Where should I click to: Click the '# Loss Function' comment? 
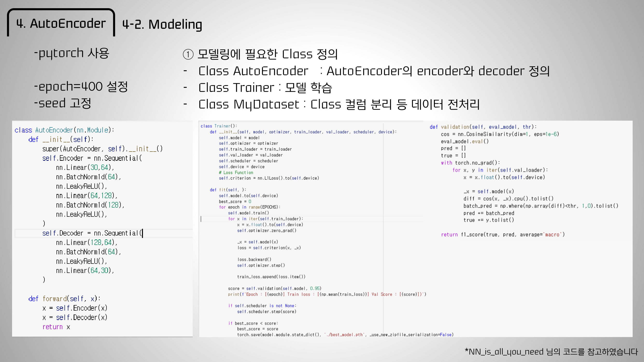pyautogui.click(x=236, y=173)
